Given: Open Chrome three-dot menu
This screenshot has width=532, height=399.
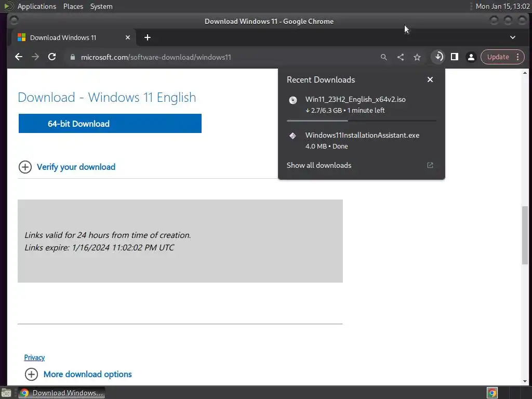Looking at the screenshot, I should (518, 57).
